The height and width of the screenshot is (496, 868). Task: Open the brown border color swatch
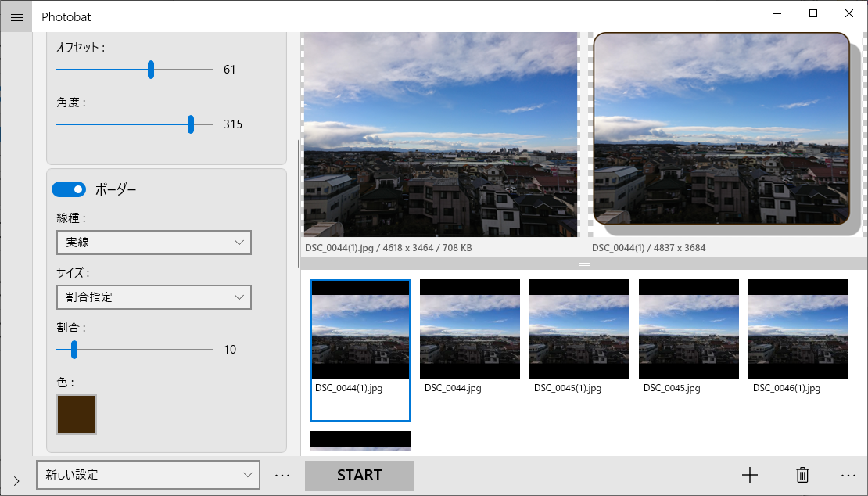click(x=77, y=415)
